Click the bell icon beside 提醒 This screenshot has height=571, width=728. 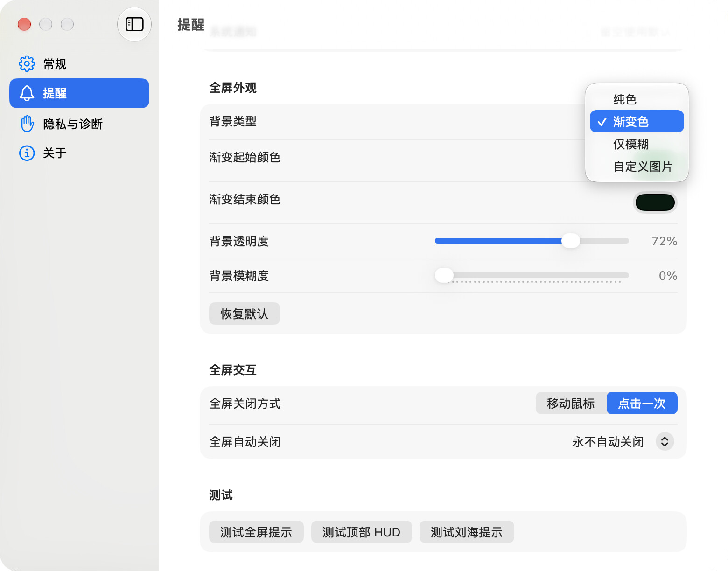click(27, 93)
